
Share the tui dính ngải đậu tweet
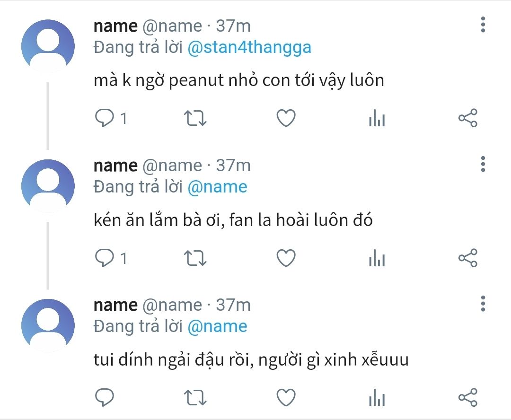point(468,398)
